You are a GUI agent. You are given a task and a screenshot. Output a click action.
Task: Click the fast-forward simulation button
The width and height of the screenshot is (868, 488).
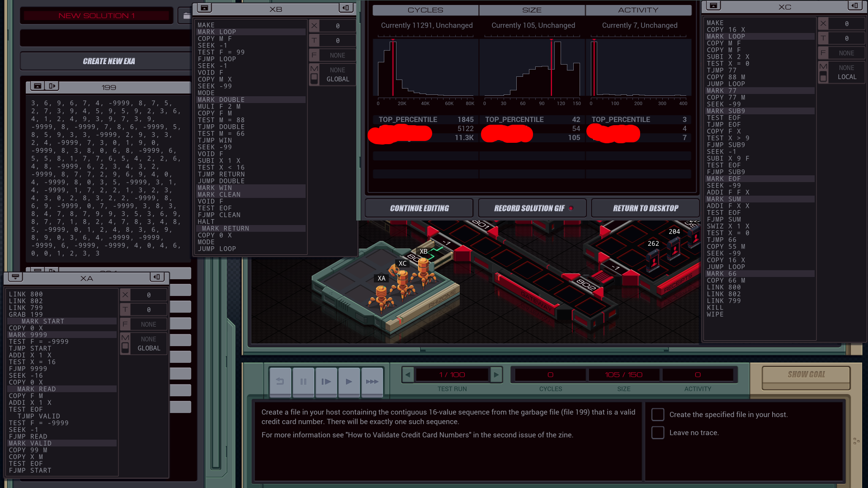[x=372, y=382]
